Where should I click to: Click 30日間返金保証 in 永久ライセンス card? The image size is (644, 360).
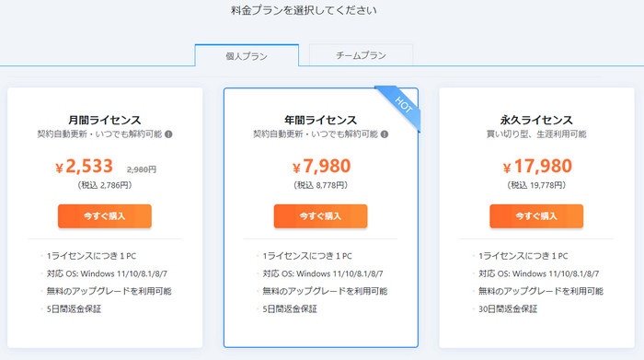[x=508, y=309]
